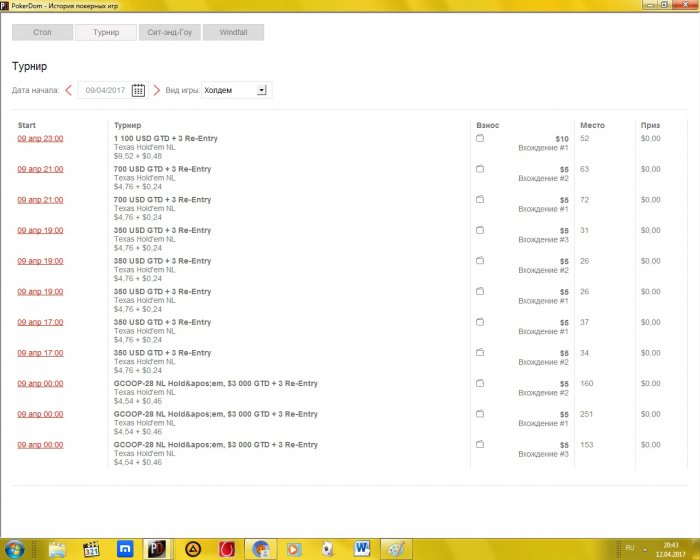
Task: Click the Start column header
Action: [27, 125]
